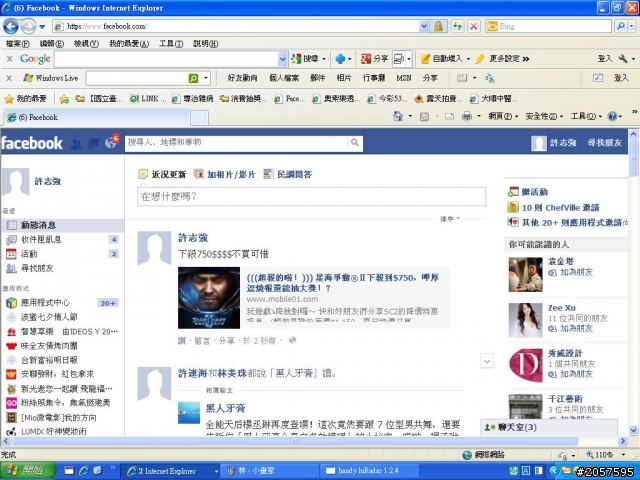Open Facebook messages icon
The image size is (640, 480).
coord(93,143)
